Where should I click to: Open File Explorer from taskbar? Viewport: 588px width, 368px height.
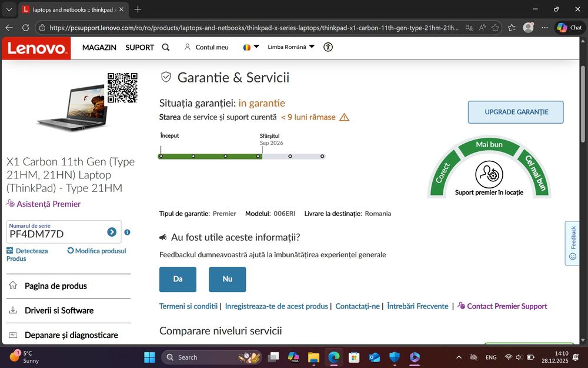point(313,357)
